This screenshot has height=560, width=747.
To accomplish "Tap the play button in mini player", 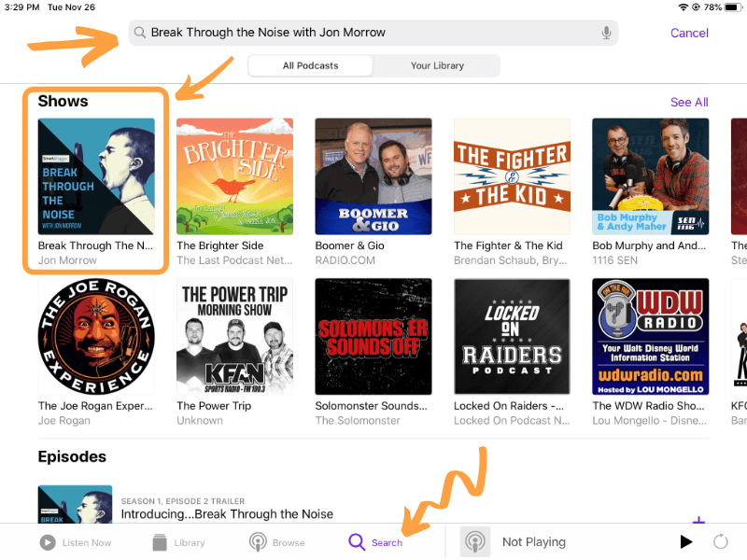I will point(685,542).
